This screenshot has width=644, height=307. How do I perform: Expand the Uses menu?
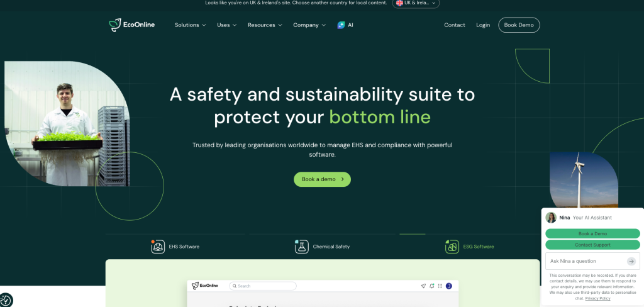tap(226, 25)
